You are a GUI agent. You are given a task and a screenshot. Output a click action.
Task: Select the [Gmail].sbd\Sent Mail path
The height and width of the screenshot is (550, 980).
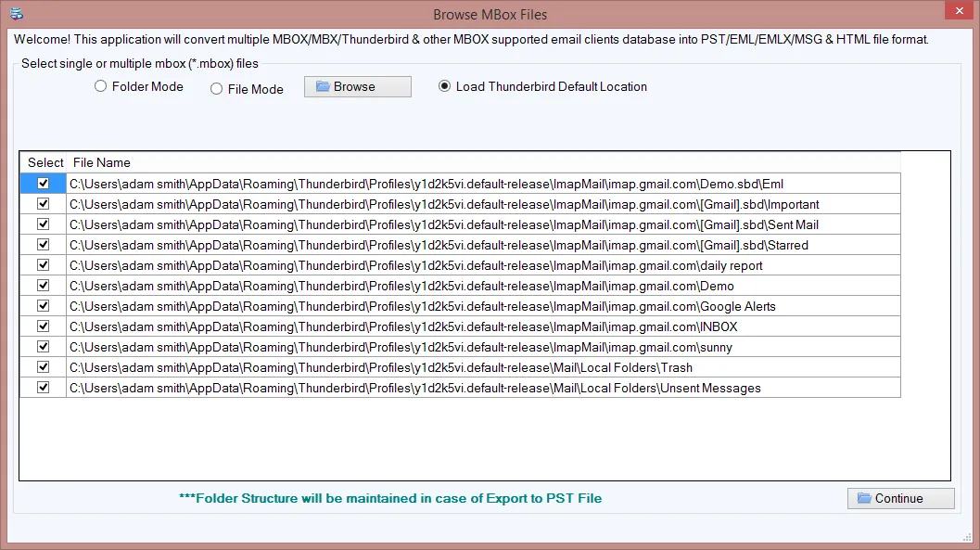pos(483,224)
